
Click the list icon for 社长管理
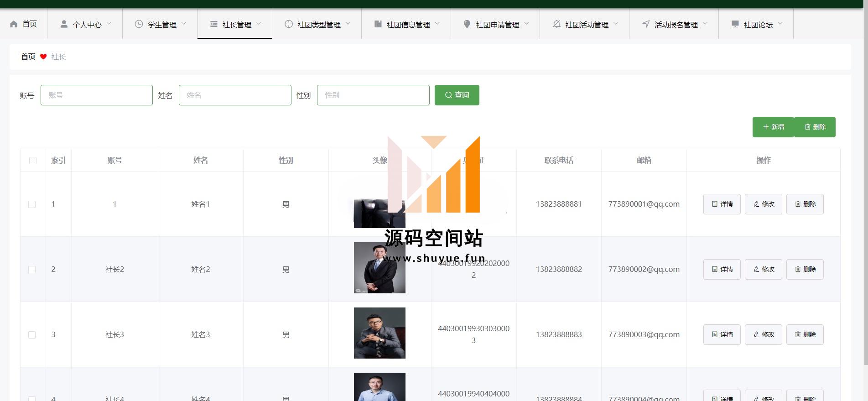click(213, 24)
